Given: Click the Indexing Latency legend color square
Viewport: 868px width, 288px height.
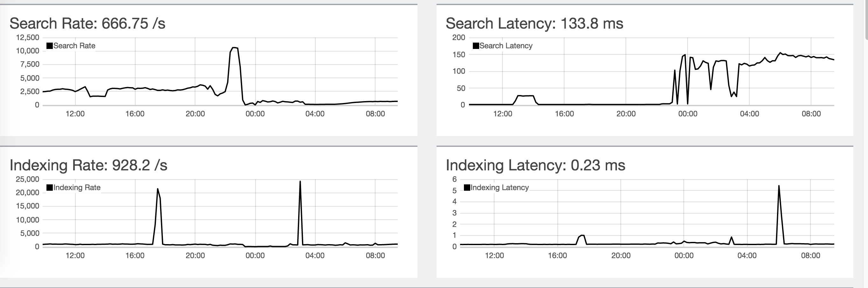Looking at the screenshot, I should 467,188.
